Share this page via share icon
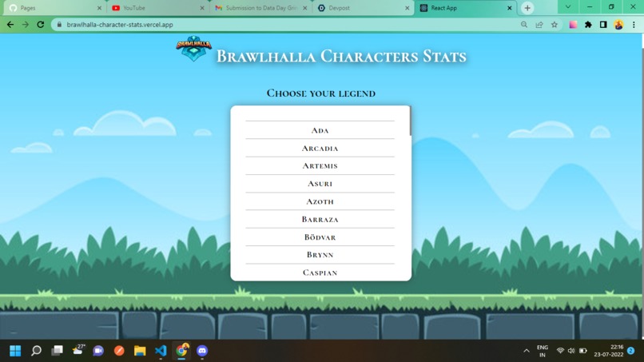 pyautogui.click(x=539, y=25)
